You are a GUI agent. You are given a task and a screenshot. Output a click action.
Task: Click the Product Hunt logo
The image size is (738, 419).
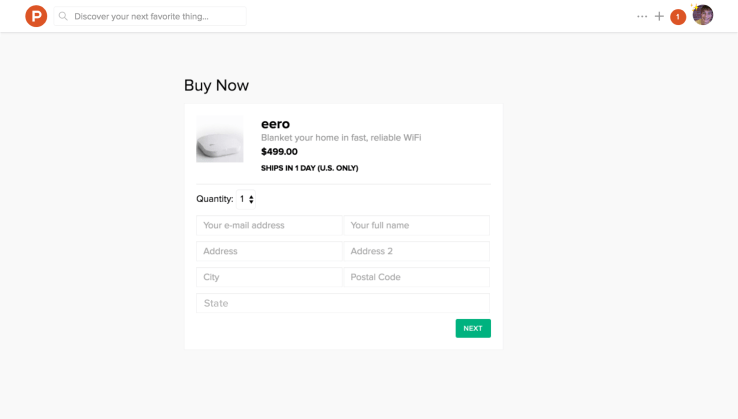36,16
